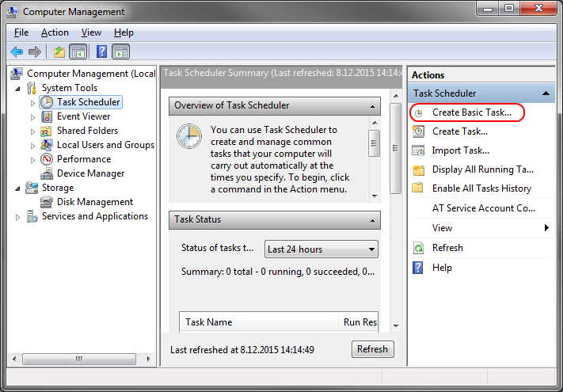This screenshot has height=392, width=563.
Task: Click the Display All Running Tasks icon
Action: (x=418, y=169)
